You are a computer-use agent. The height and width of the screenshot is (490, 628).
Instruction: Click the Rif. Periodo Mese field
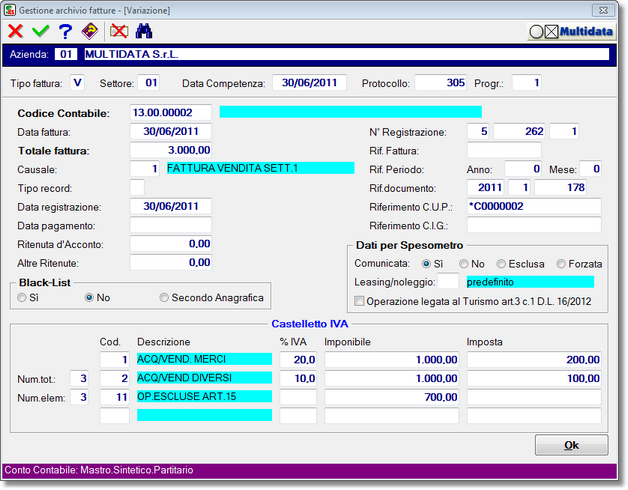(x=590, y=169)
